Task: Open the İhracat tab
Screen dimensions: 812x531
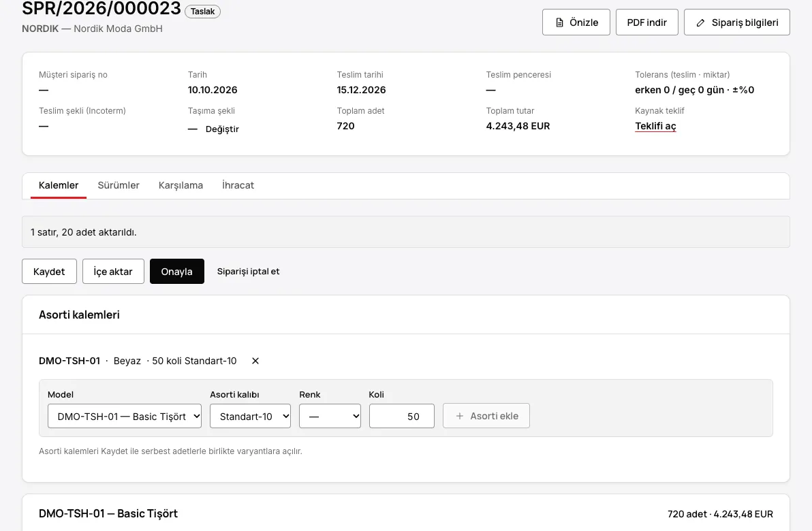Action: (x=238, y=185)
